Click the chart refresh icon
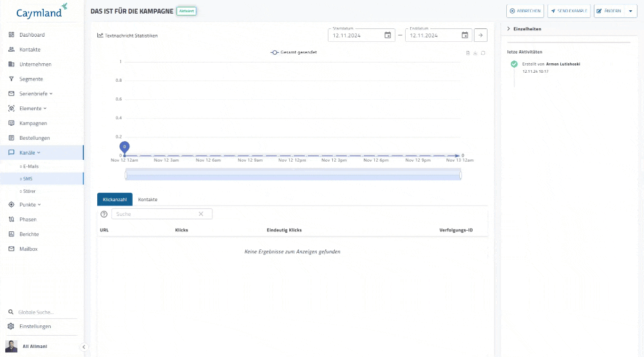 tap(483, 53)
